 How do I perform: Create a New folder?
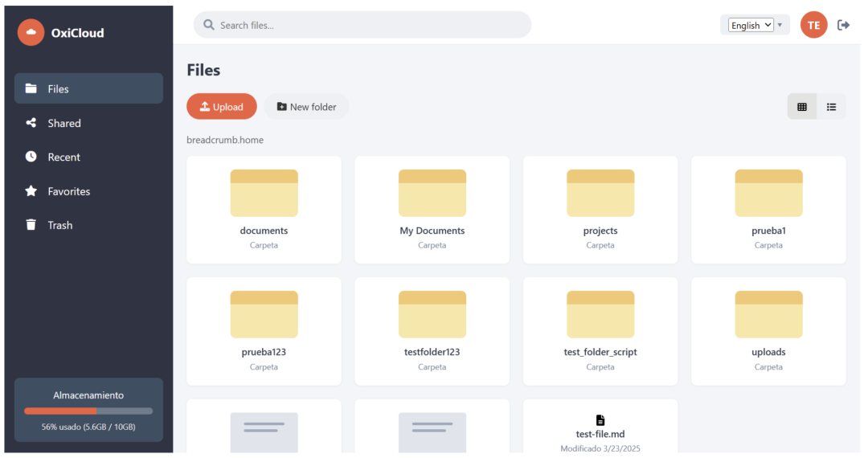click(307, 107)
